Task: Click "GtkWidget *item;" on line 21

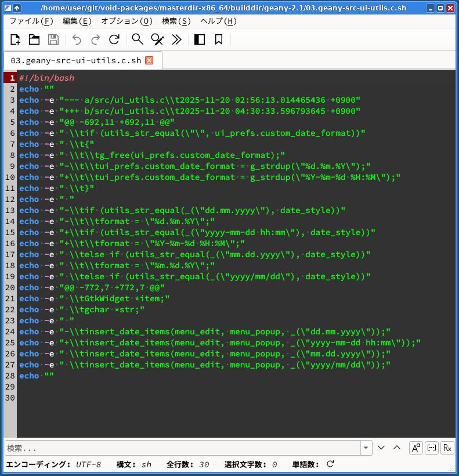Action: (124, 299)
